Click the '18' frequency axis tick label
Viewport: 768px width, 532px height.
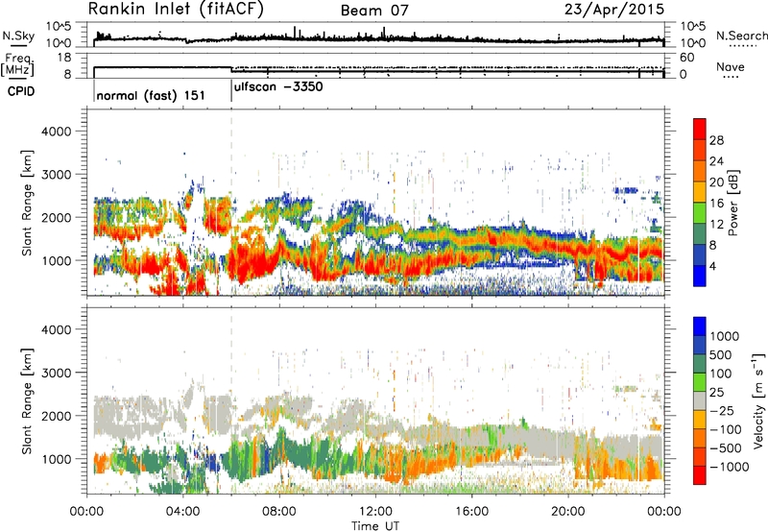coord(64,58)
